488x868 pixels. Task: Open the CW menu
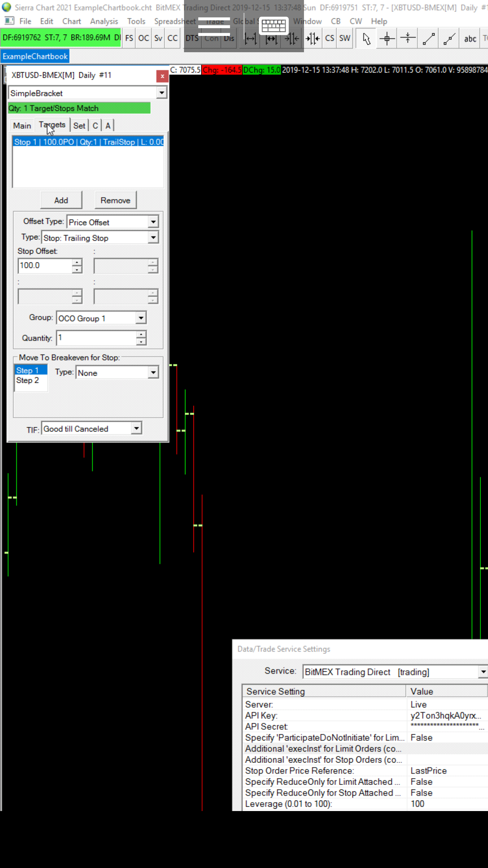click(356, 21)
